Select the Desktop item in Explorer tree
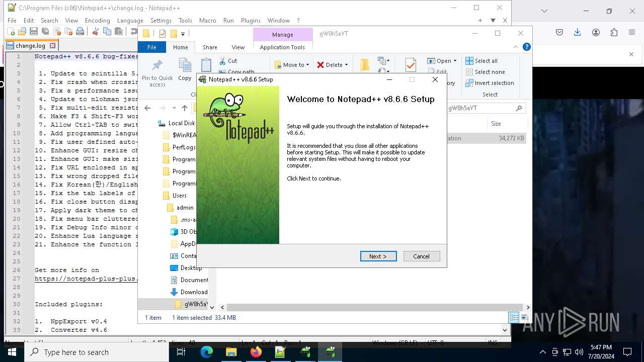Image resolution: width=644 pixels, height=362 pixels. click(x=186, y=268)
